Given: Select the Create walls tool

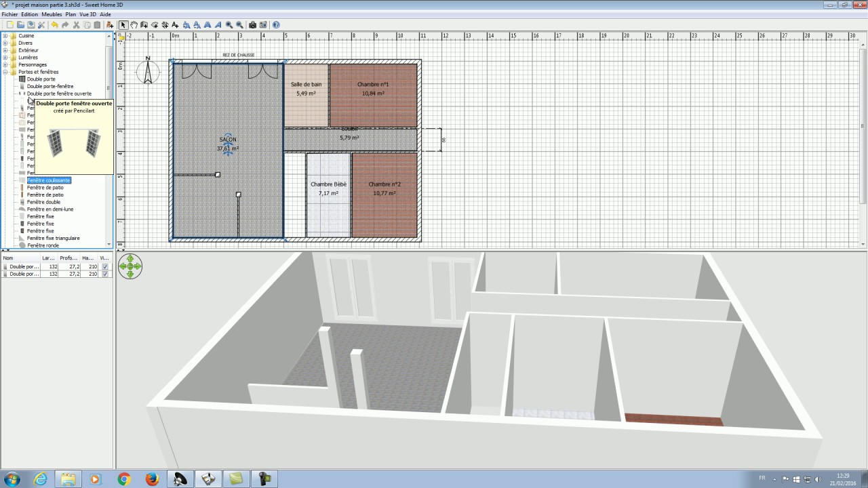Looking at the screenshot, I should pos(144,25).
